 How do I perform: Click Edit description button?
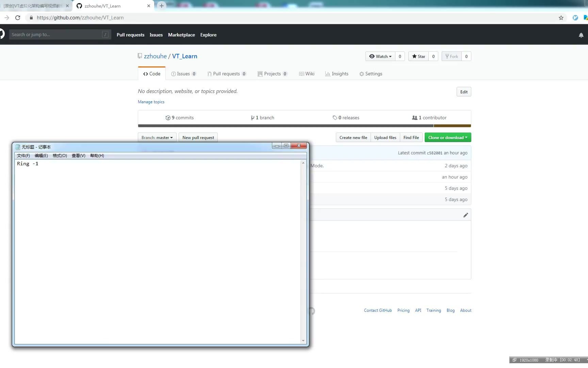(x=464, y=92)
